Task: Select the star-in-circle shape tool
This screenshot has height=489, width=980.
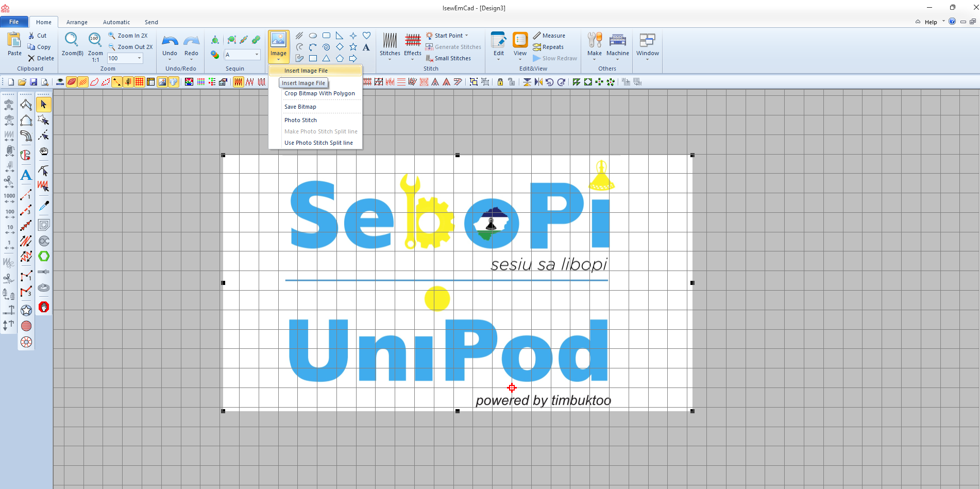Action: [26, 310]
